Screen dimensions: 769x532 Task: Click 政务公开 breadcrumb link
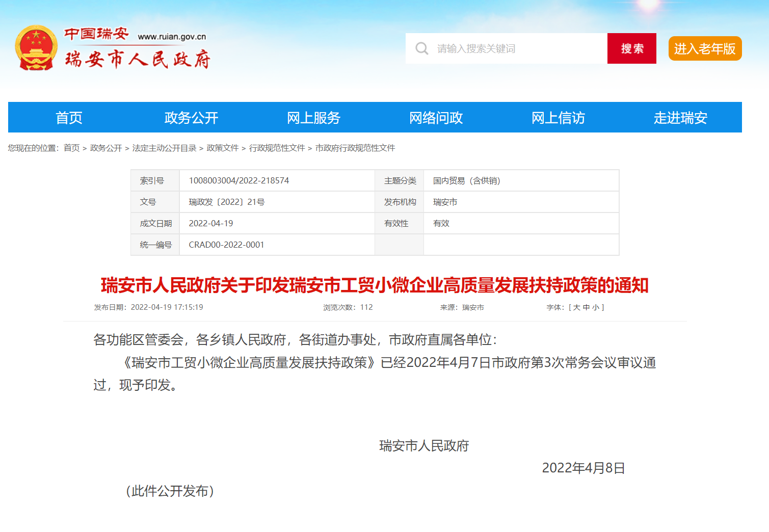coord(106,148)
